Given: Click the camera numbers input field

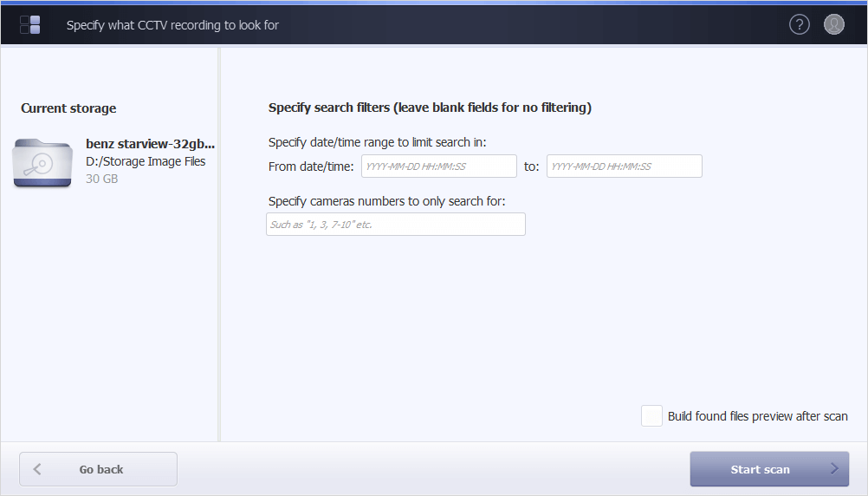Looking at the screenshot, I should click(395, 225).
